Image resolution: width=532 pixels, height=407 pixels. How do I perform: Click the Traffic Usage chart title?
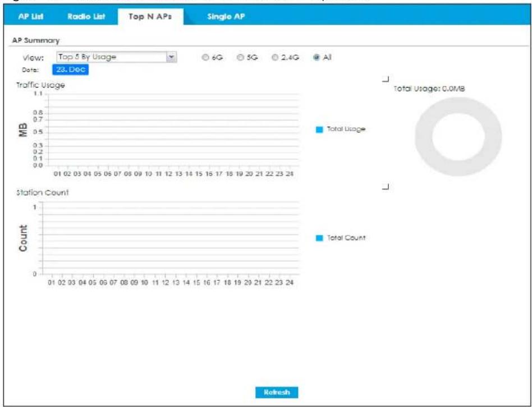click(x=40, y=85)
